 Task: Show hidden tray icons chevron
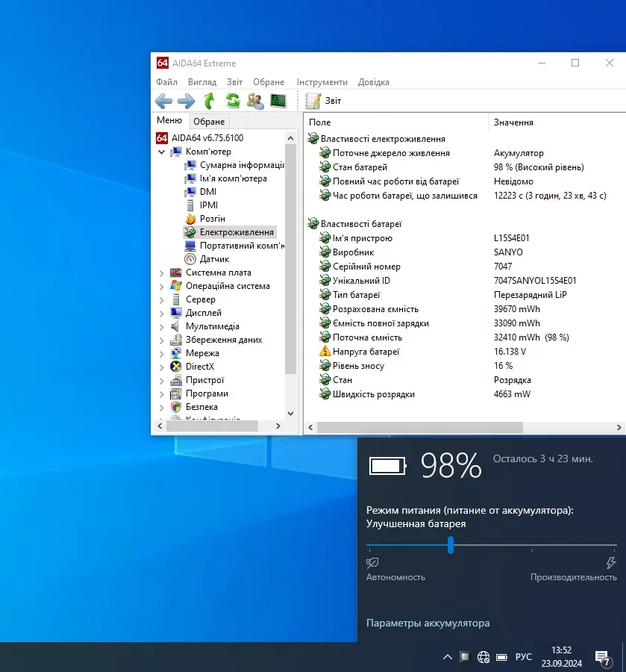447,657
